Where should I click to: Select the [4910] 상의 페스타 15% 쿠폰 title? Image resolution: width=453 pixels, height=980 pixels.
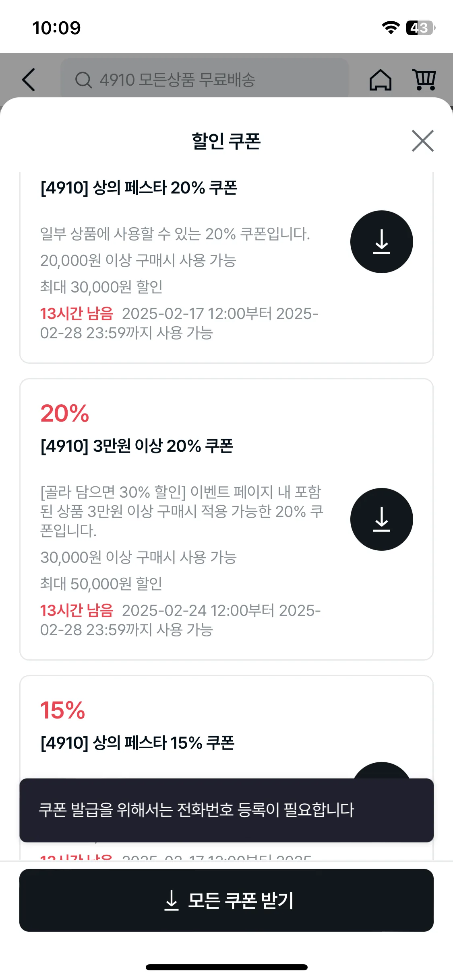137,743
